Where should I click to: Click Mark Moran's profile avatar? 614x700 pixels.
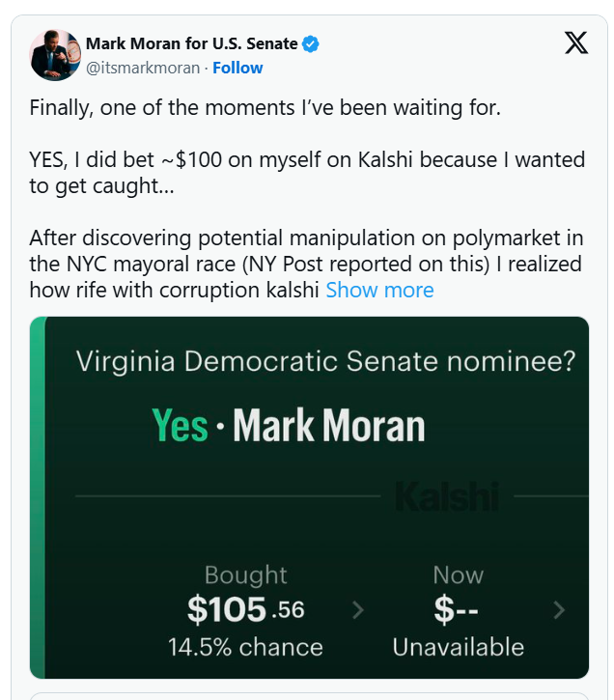pos(54,54)
